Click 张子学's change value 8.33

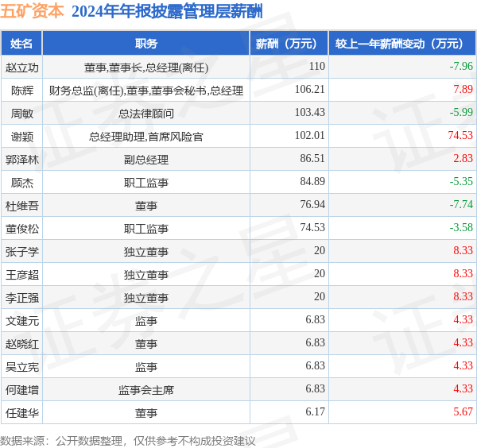click(463, 250)
